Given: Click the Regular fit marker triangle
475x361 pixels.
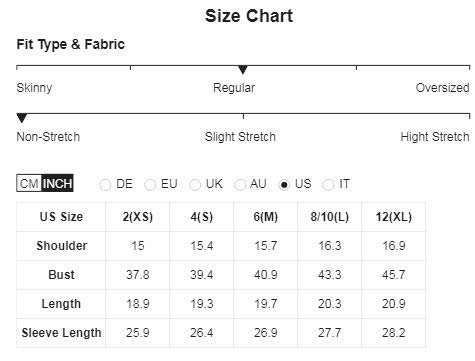Looking at the screenshot, I should click(243, 70).
